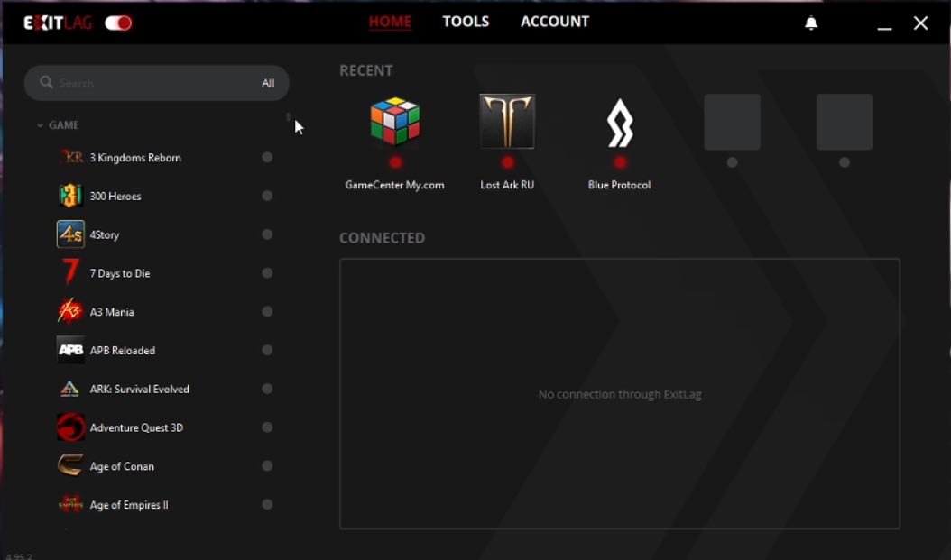
Task: Select ARK: Survival Evolved name
Action: pyautogui.click(x=140, y=389)
